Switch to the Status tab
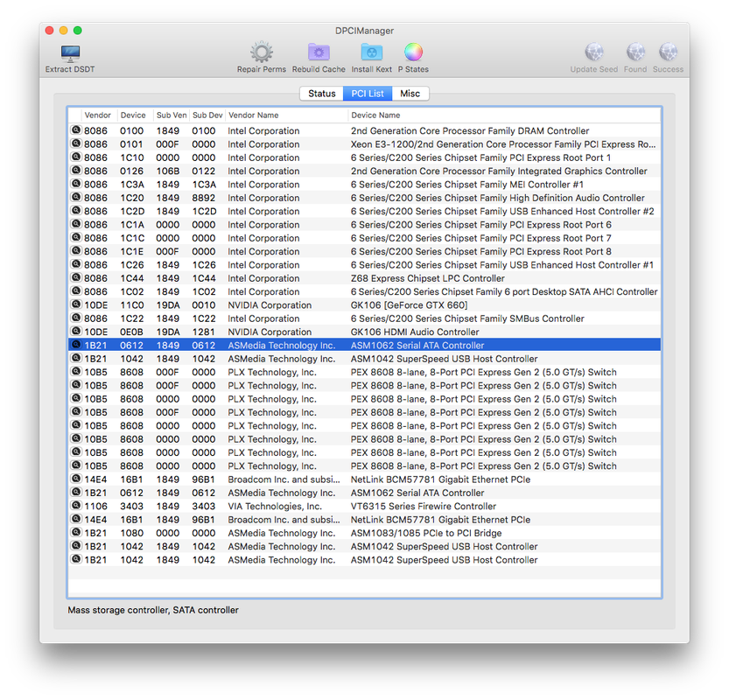The width and height of the screenshot is (729, 700). (x=322, y=94)
